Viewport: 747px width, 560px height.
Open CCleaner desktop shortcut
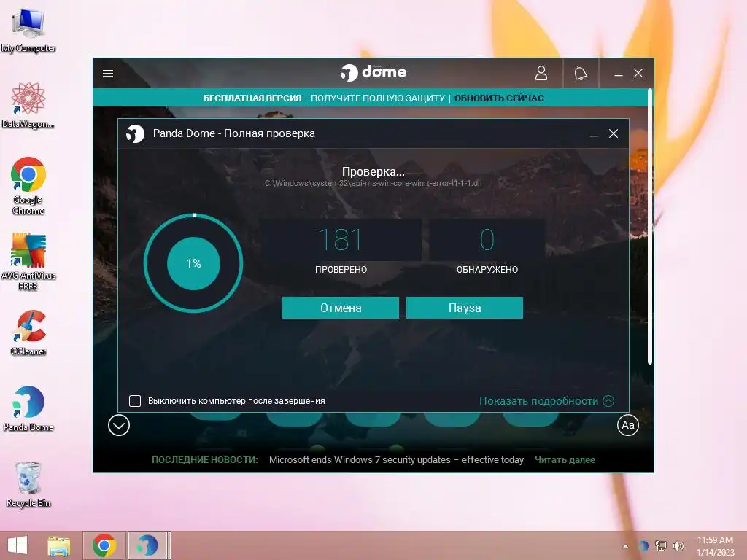[28, 332]
